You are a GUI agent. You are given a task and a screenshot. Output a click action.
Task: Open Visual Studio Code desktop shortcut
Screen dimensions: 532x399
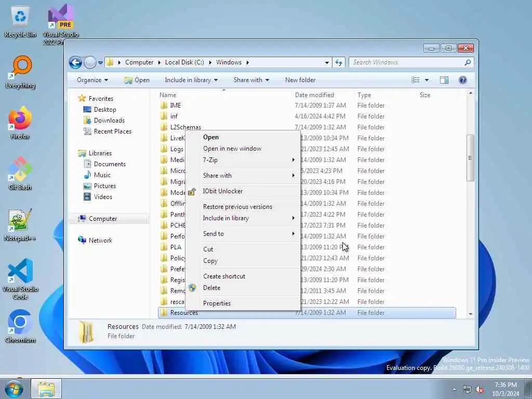[x=20, y=279]
